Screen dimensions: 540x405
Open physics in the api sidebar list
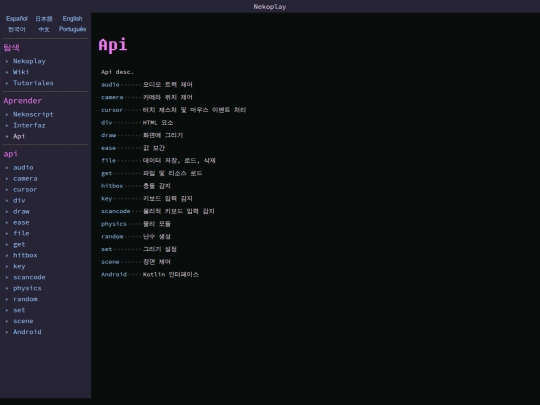(27, 288)
